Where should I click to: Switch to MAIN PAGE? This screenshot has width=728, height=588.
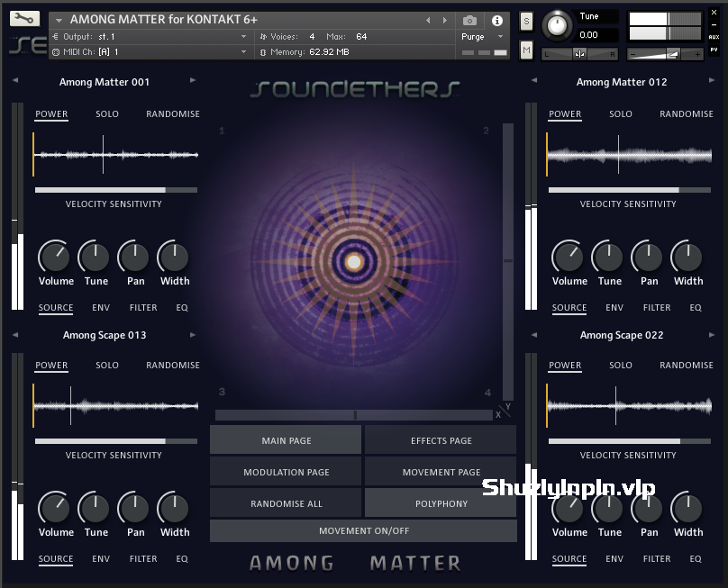tap(286, 439)
